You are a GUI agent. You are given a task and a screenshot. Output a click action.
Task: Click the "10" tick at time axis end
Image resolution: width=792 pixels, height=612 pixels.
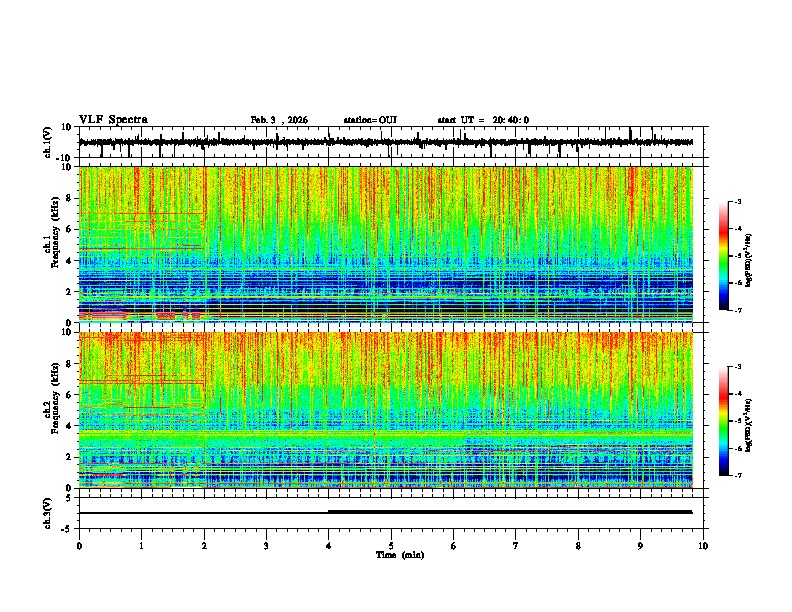pyautogui.click(x=703, y=546)
